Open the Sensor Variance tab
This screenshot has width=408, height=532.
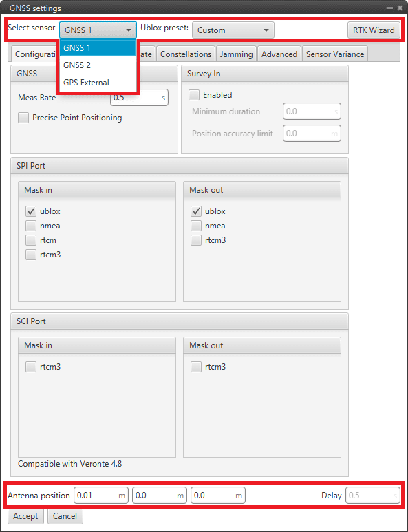click(x=335, y=54)
